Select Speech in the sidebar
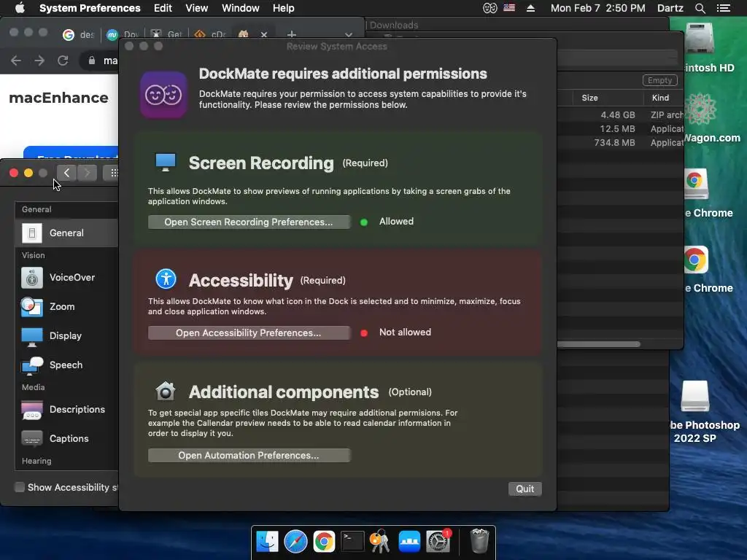 (x=66, y=365)
